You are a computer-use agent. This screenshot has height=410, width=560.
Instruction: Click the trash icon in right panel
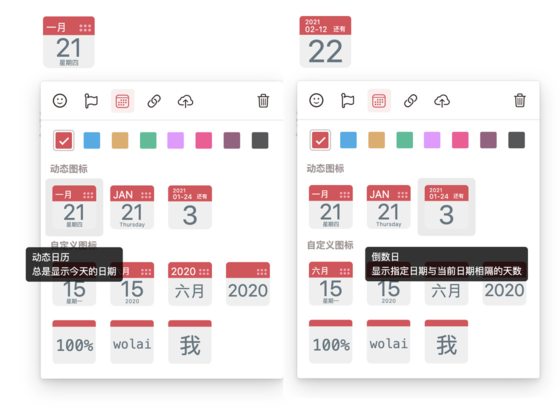pyautogui.click(x=520, y=100)
